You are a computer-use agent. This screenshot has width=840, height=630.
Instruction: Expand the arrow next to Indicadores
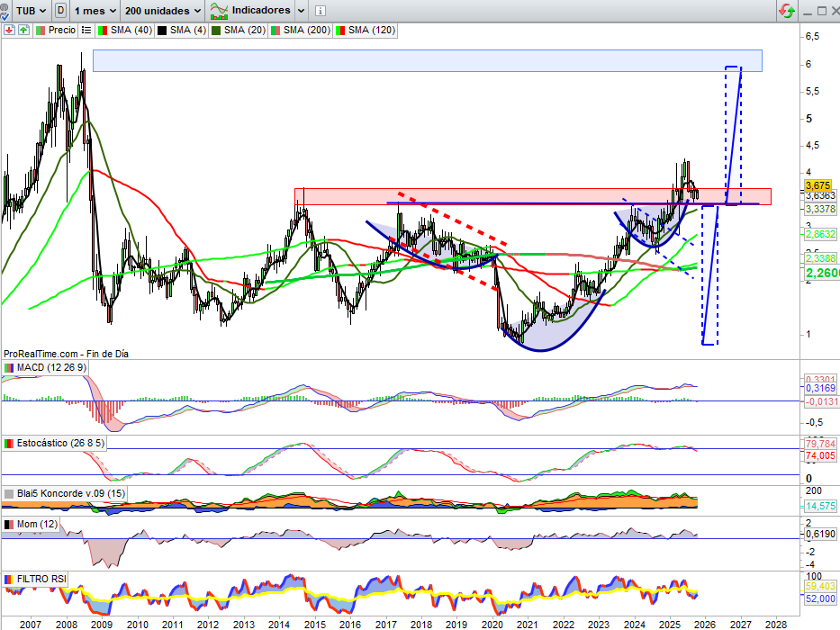302,11
